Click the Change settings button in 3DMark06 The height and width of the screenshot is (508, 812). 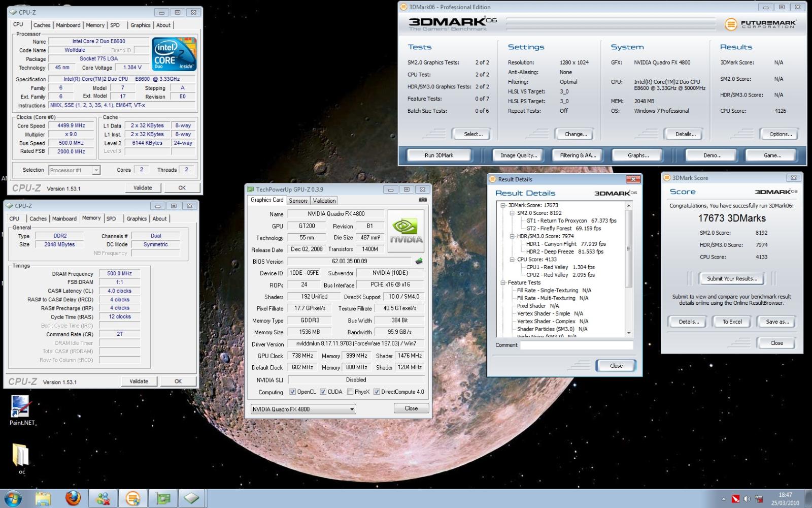(576, 134)
